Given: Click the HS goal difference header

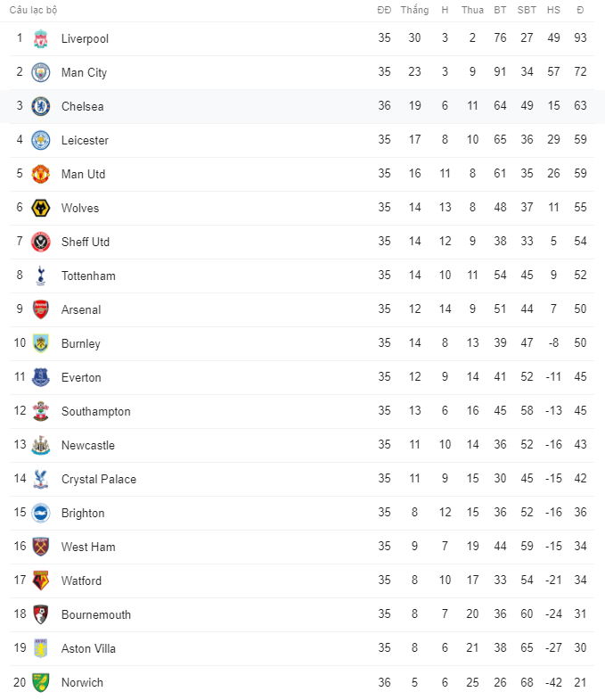Looking at the screenshot, I should tap(553, 10).
